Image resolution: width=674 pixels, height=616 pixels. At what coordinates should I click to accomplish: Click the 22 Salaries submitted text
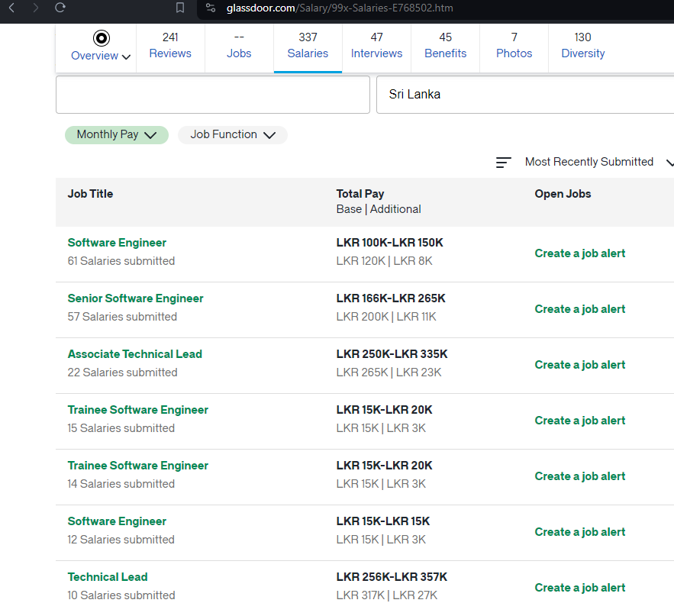click(122, 373)
